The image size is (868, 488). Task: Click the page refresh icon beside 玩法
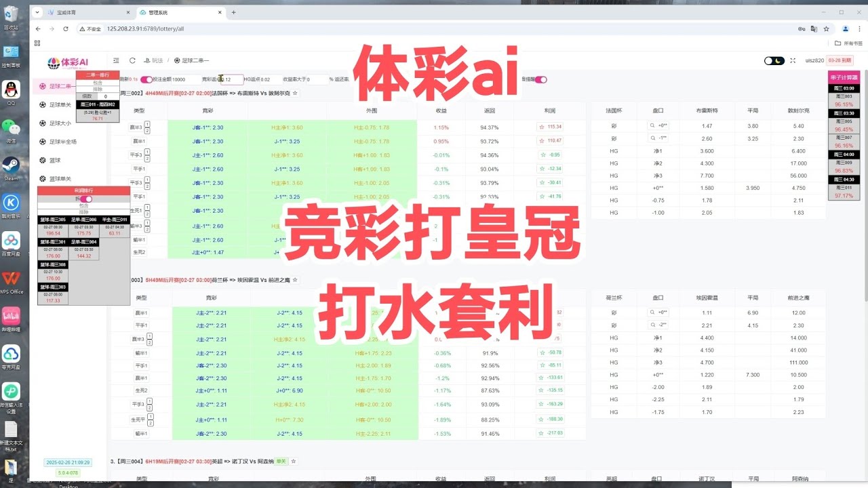pos(132,60)
